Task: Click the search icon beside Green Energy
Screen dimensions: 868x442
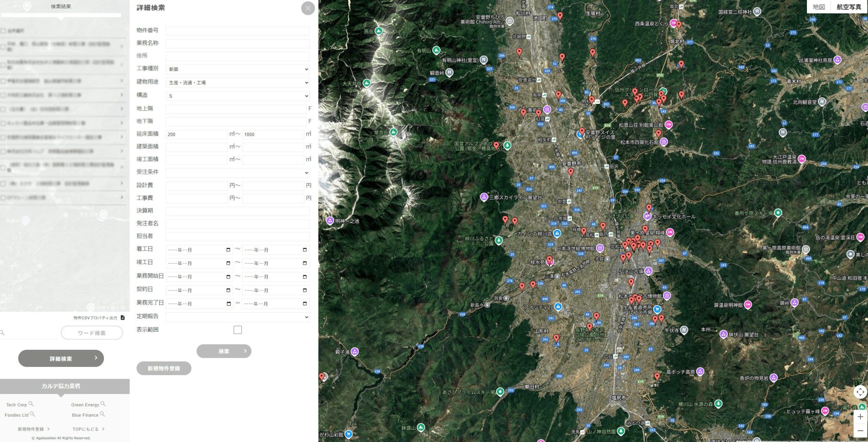Action: pos(103,404)
